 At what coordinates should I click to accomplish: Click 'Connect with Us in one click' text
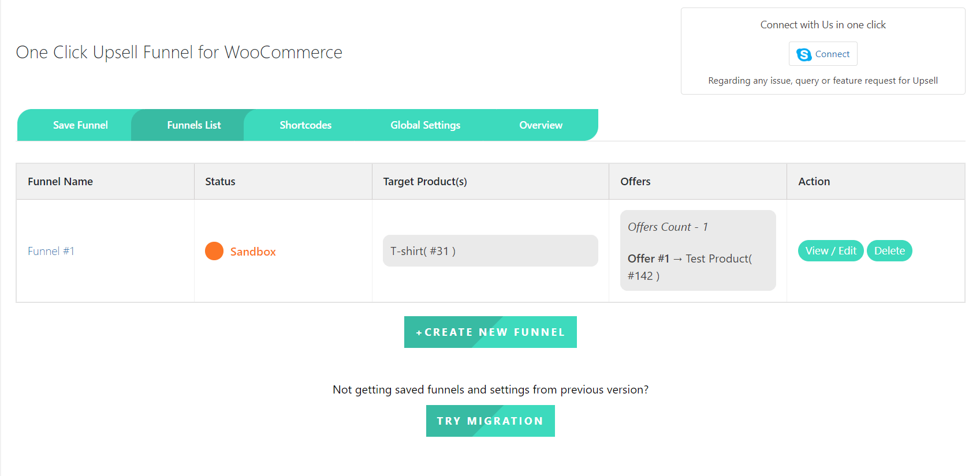click(x=823, y=25)
